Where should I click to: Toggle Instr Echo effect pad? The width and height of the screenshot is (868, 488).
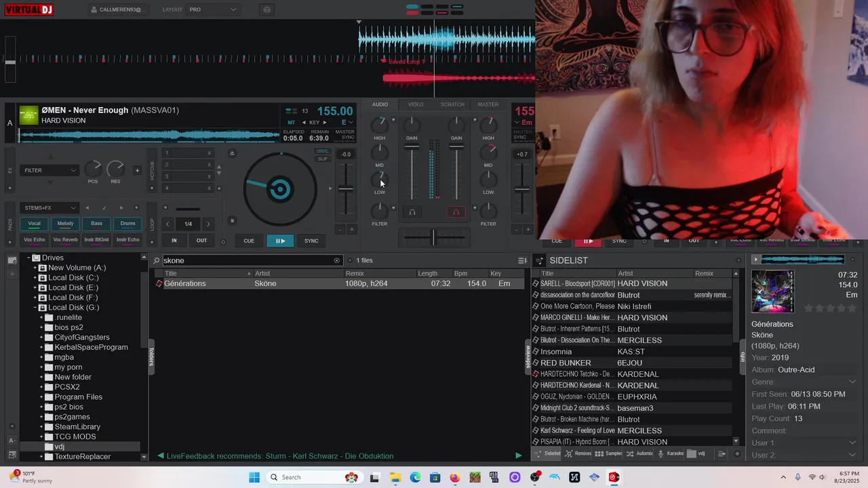coord(128,239)
